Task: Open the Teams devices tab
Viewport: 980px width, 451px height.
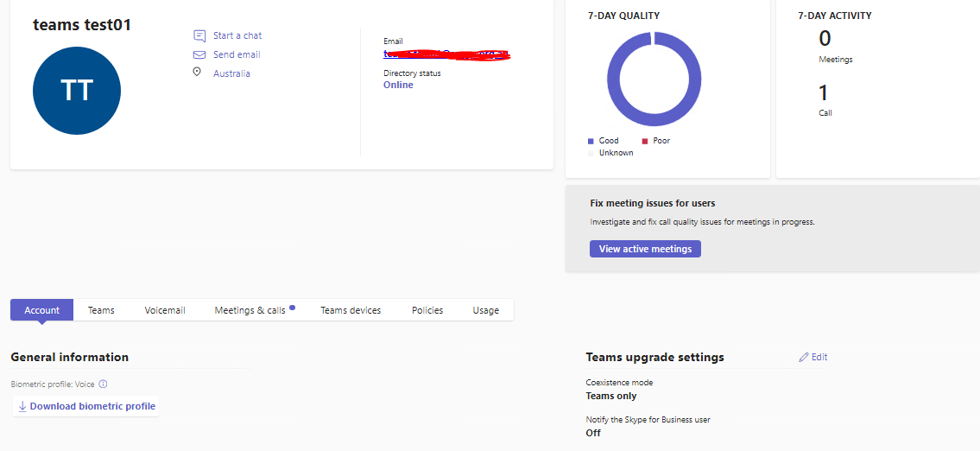Action: (351, 310)
